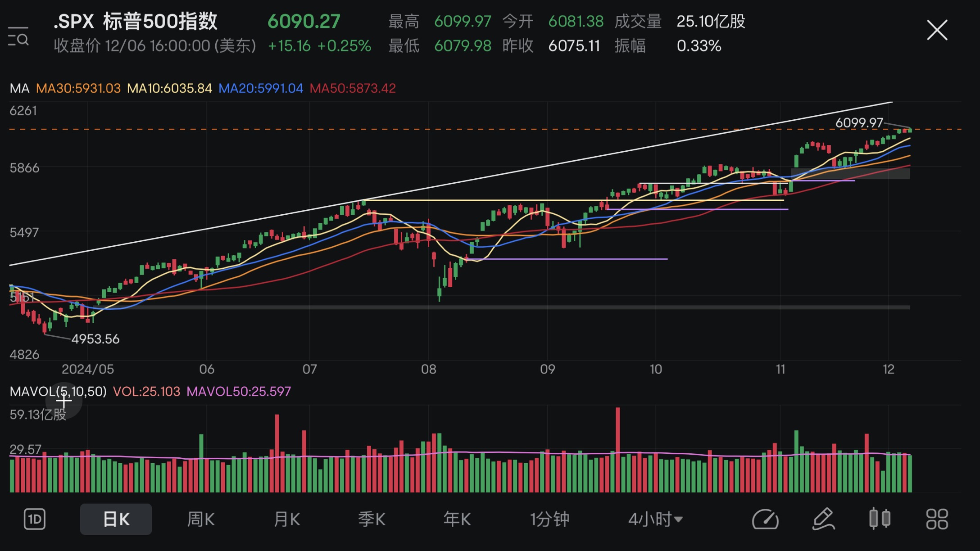Switch to the 周K weekly chart tab
This screenshot has height=551, width=980.
pos(201,519)
